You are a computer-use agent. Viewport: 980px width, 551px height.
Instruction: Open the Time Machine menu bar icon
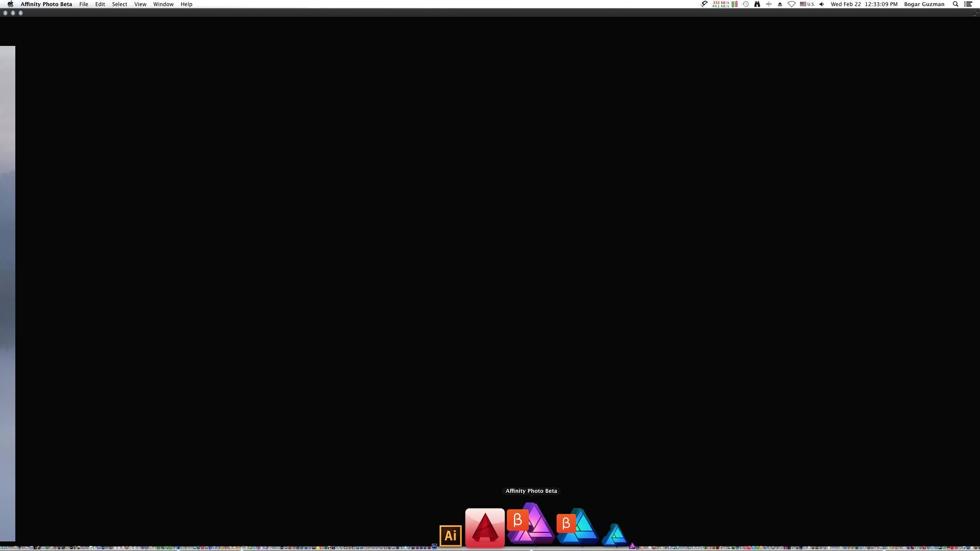pyautogui.click(x=746, y=4)
